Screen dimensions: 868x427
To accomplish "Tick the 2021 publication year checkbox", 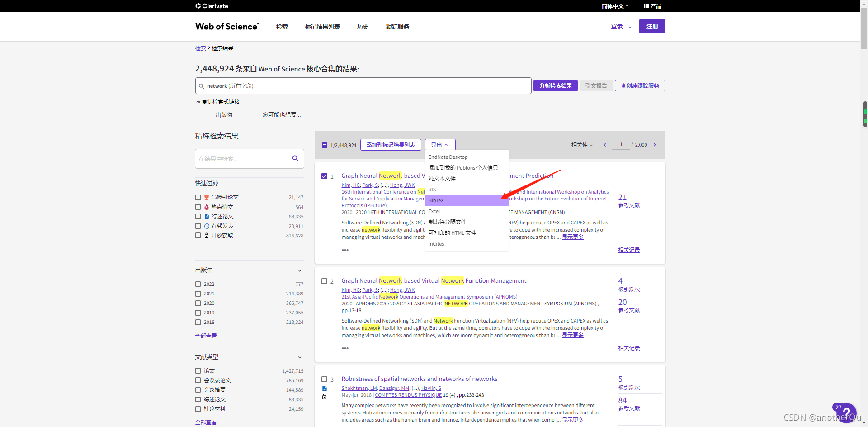I will point(198,294).
